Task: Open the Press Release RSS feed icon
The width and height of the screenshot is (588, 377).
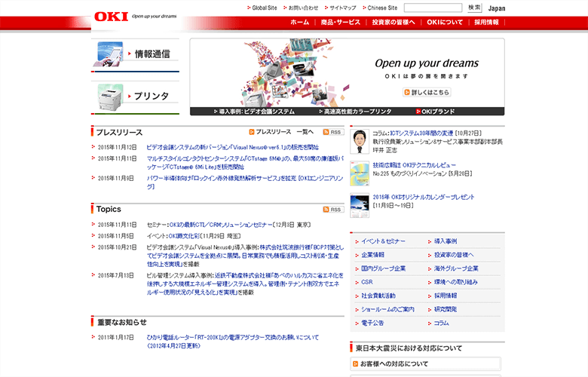Action: 333,132
